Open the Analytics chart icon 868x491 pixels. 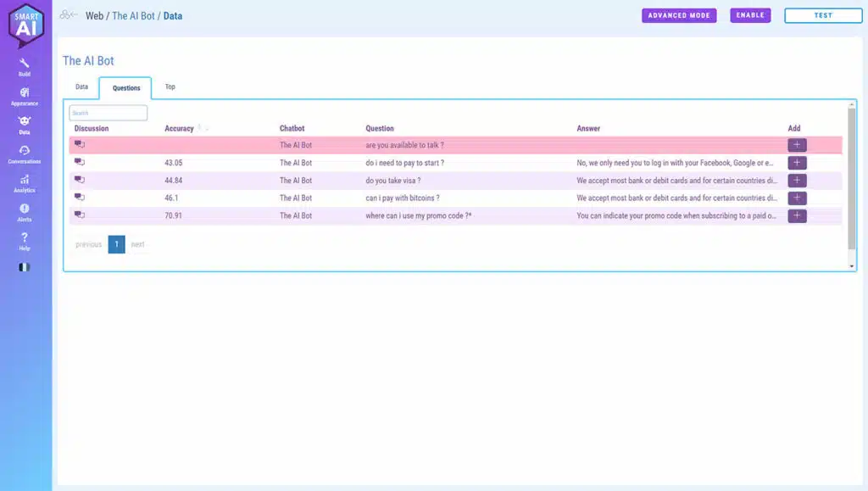point(25,180)
